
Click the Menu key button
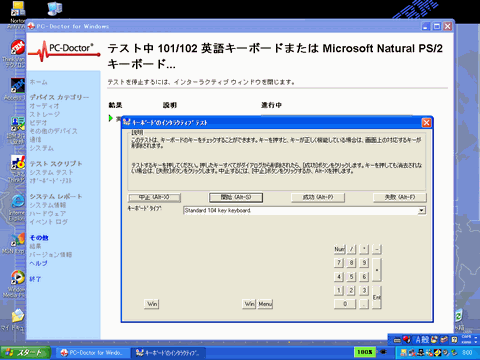[265, 304]
